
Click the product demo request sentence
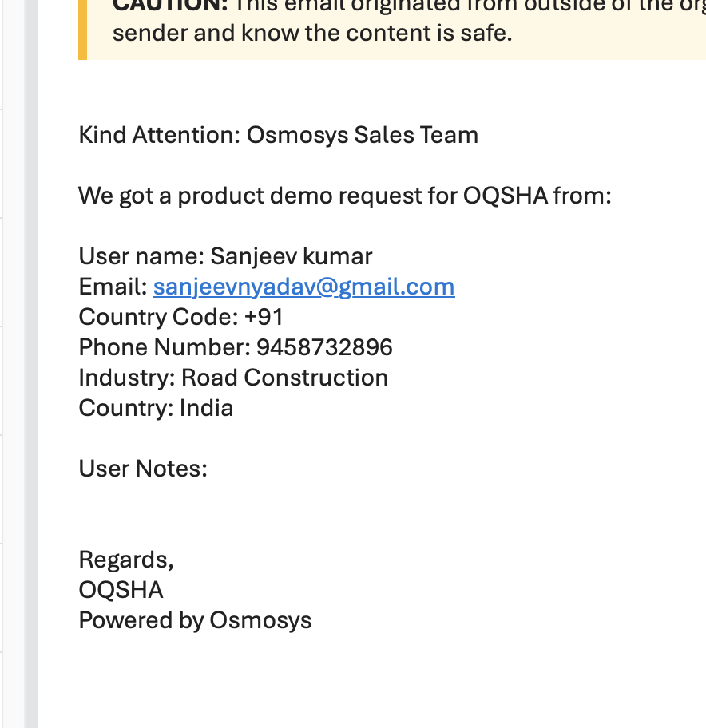pyautogui.click(x=344, y=196)
